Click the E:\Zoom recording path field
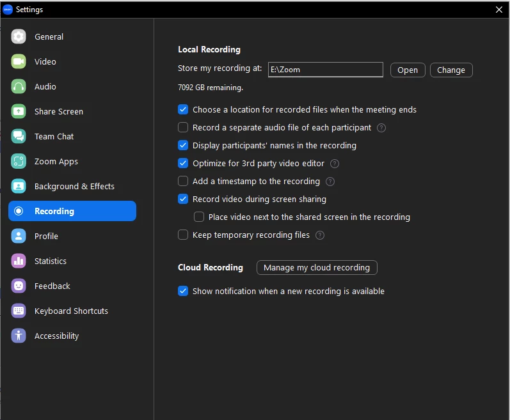The height and width of the screenshot is (420, 510). tap(325, 70)
